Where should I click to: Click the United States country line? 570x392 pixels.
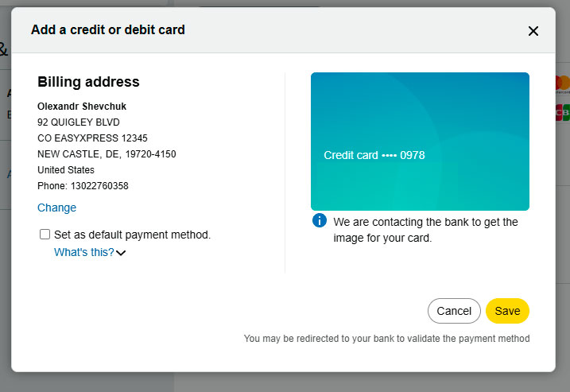coord(66,170)
